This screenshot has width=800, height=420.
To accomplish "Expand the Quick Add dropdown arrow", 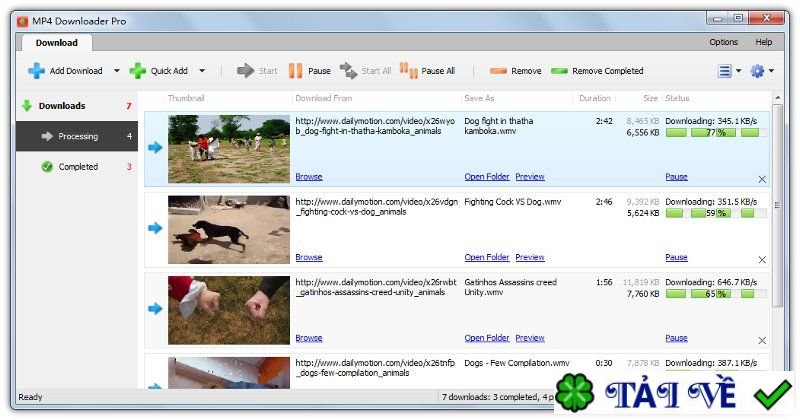I will coord(202,71).
